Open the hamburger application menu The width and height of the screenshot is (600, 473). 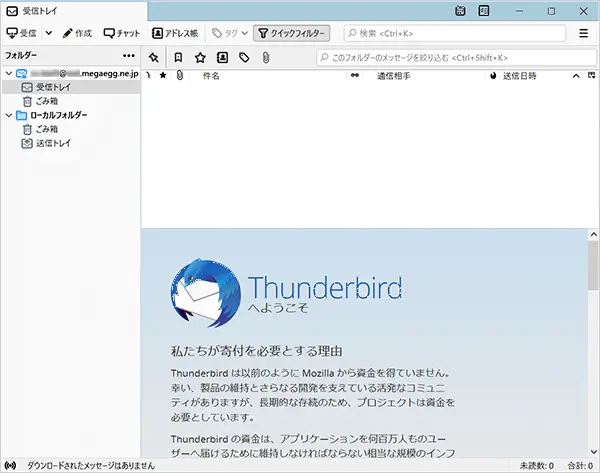coord(583,33)
